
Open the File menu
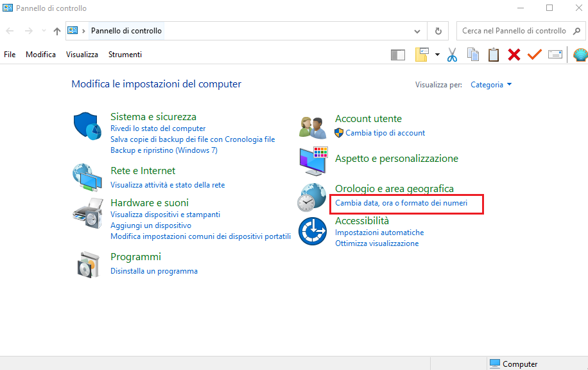(x=10, y=55)
